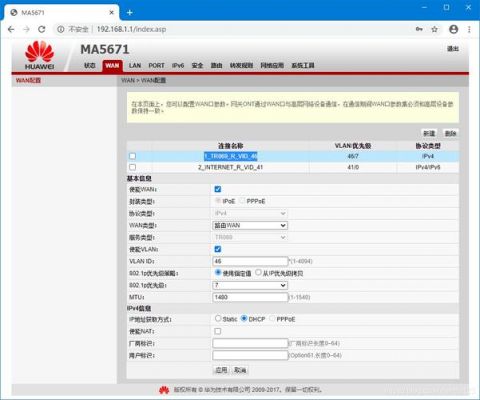The height and width of the screenshot is (400, 480).
Task: Click the 新建 button
Action: [429, 133]
